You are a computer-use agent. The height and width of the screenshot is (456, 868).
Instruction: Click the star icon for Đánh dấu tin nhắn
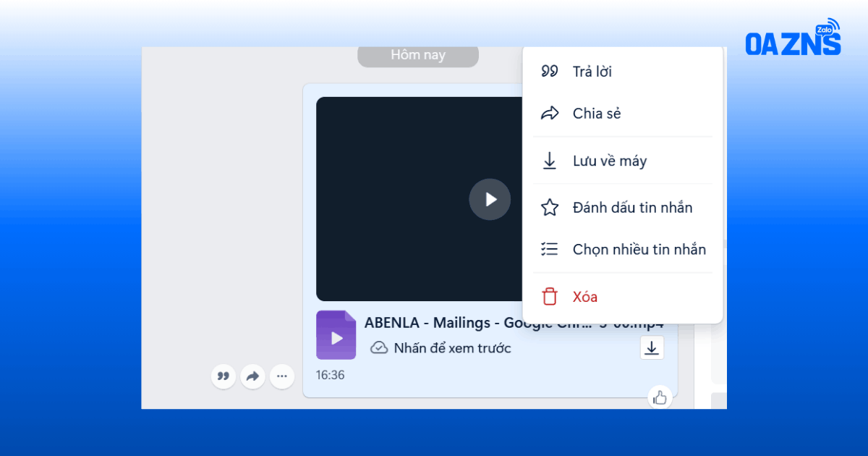[550, 208]
